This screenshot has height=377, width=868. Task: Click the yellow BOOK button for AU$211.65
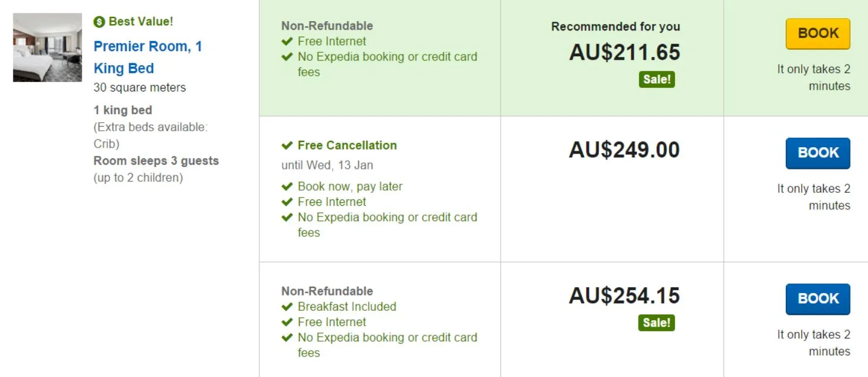(x=818, y=33)
